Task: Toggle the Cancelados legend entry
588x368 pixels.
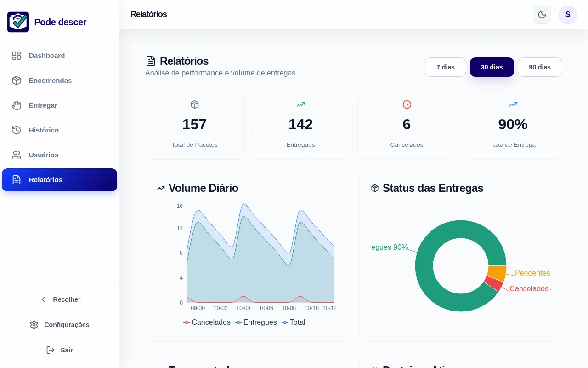Action: click(207, 322)
